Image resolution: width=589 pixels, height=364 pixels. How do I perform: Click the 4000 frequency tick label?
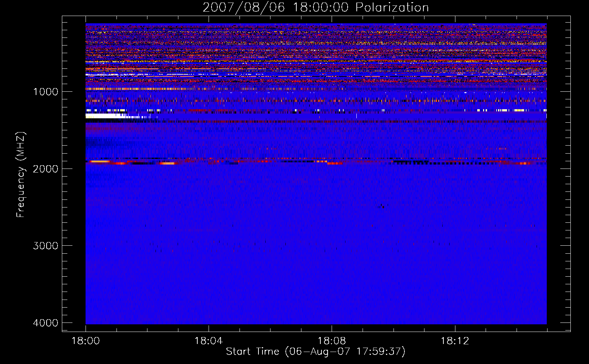point(46,323)
